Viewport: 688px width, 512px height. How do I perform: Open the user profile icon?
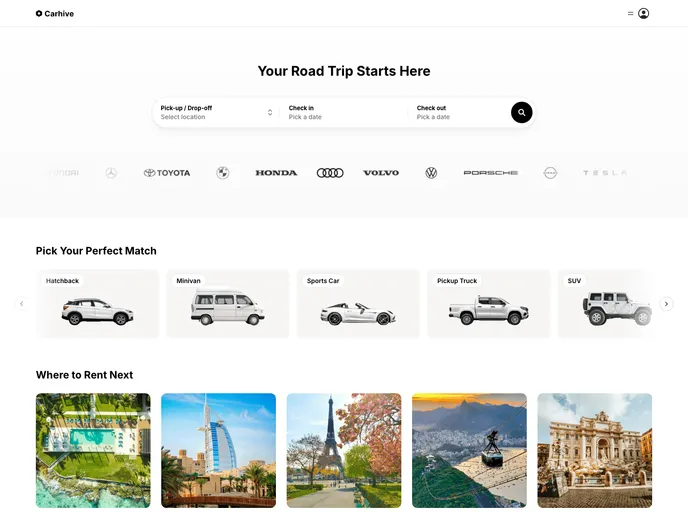[x=643, y=14]
